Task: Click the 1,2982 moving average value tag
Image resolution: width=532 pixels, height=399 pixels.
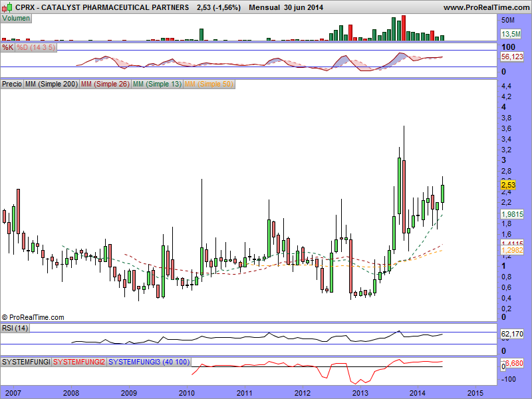Action: click(512, 250)
